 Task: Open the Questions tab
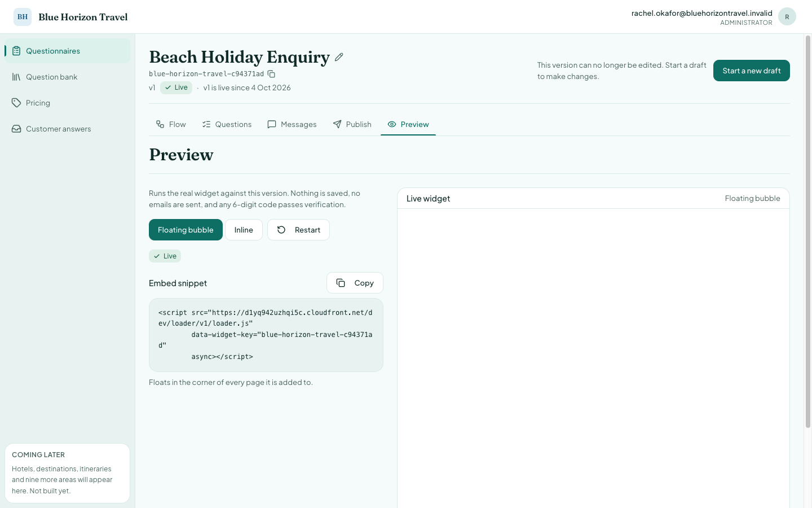(227, 124)
